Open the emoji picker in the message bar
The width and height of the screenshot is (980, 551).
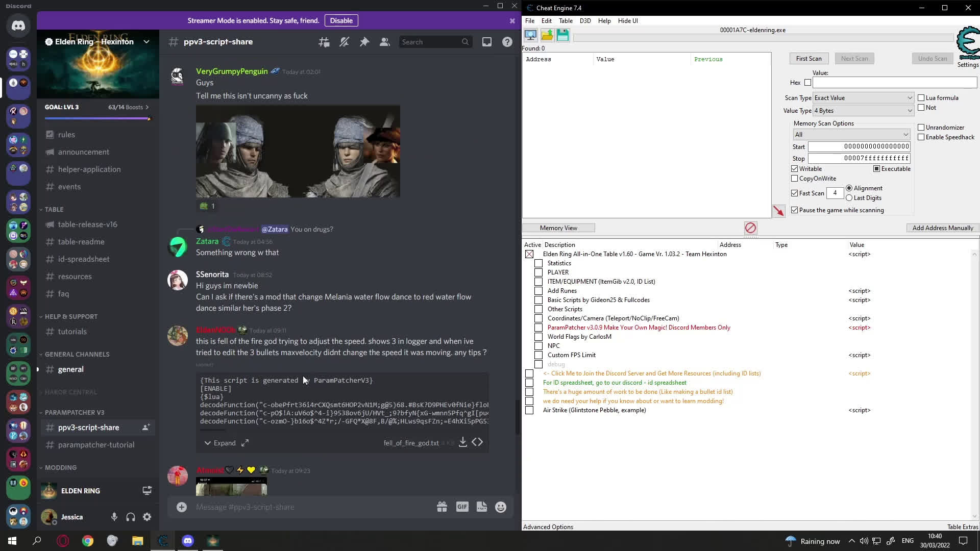500,507
